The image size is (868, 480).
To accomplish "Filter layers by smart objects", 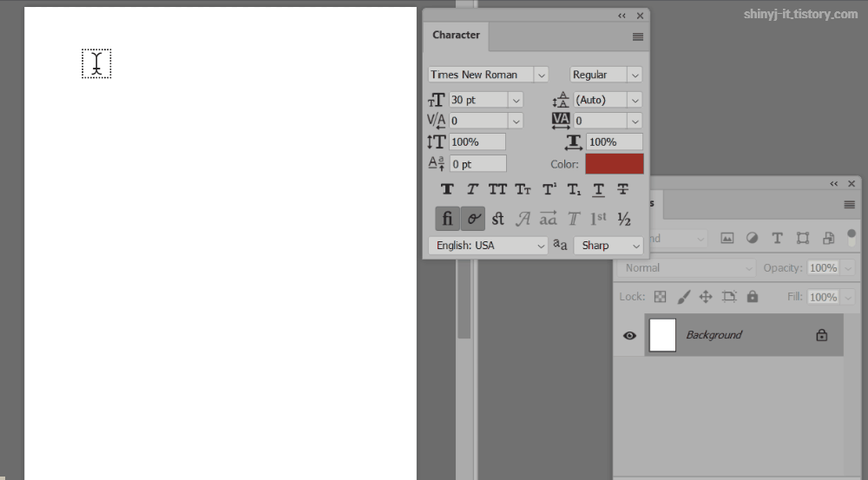I will tap(829, 238).
